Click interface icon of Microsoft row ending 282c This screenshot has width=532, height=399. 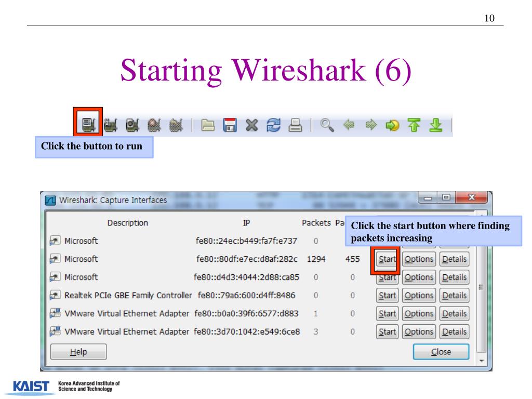pos(55,259)
